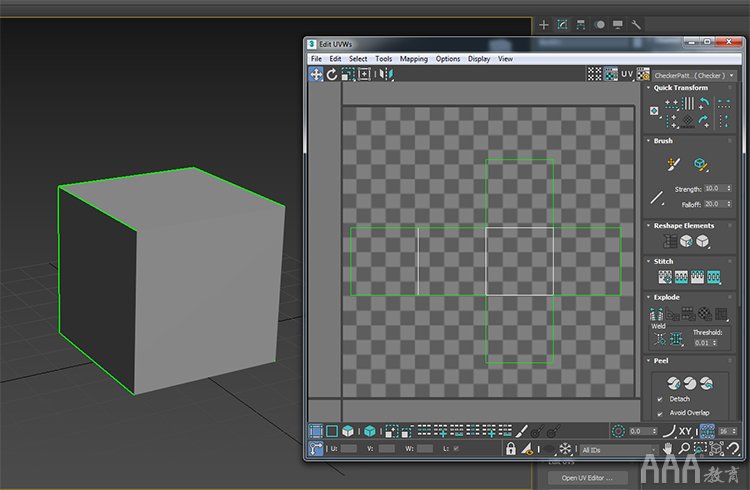This screenshot has height=490, width=750.
Task: Toggle the Avoid Overlap checkbox
Action: pyautogui.click(x=659, y=413)
